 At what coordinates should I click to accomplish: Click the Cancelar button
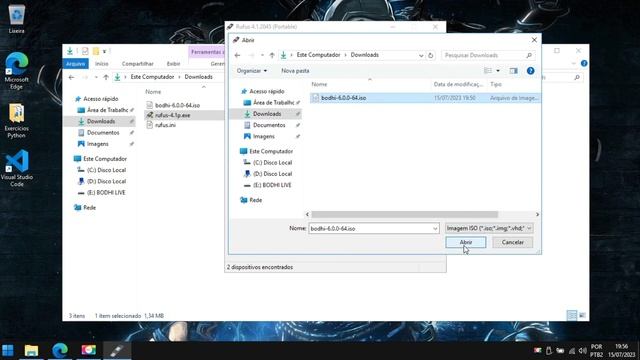512,242
